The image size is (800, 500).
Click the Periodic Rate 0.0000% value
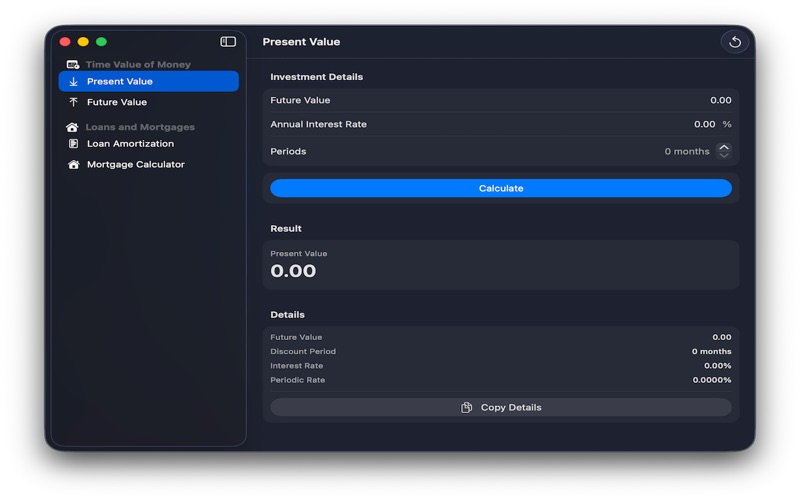711,380
